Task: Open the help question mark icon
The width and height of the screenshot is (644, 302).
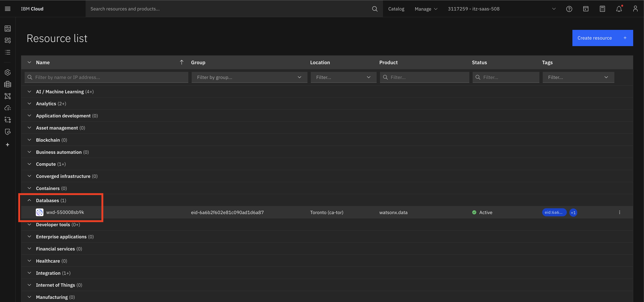Action: pyautogui.click(x=569, y=9)
